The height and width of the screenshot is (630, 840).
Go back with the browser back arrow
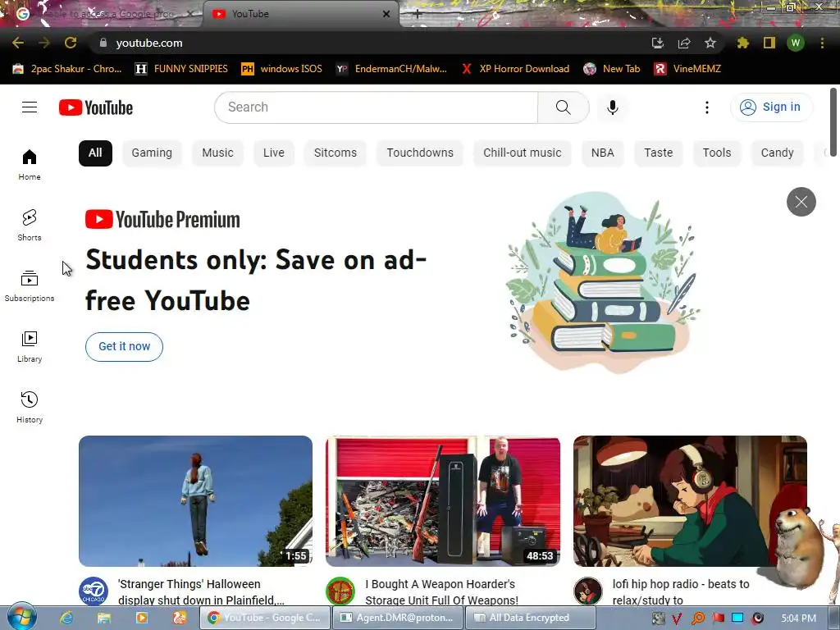pyautogui.click(x=18, y=43)
